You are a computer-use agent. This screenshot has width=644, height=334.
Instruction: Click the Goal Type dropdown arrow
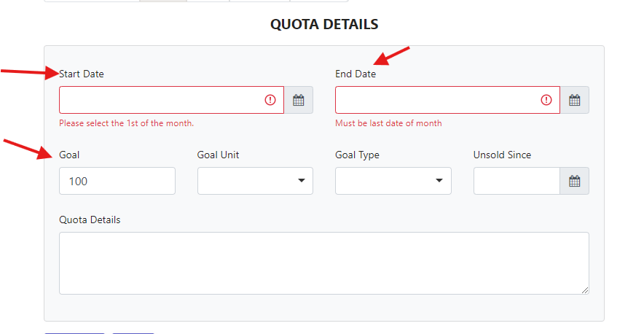pos(439,182)
